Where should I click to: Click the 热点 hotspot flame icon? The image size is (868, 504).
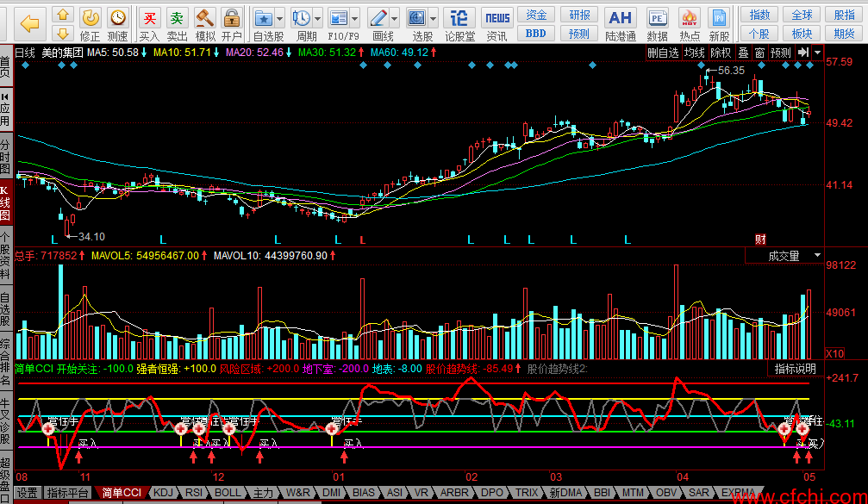pyautogui.click(x=690, y=17)
